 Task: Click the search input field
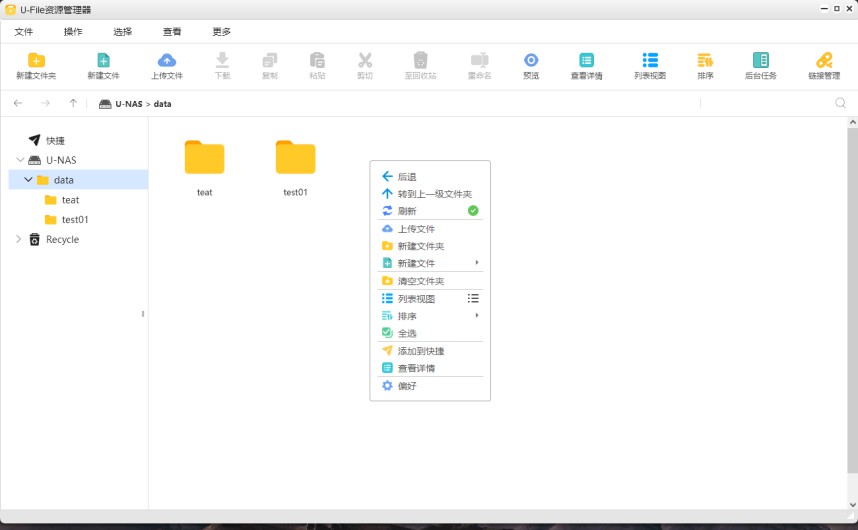coord(766,103)
